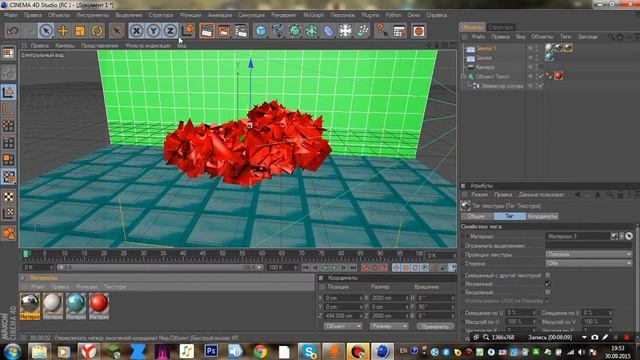
Task: Open the MoGraph menu
Action: tap(313, 15)
